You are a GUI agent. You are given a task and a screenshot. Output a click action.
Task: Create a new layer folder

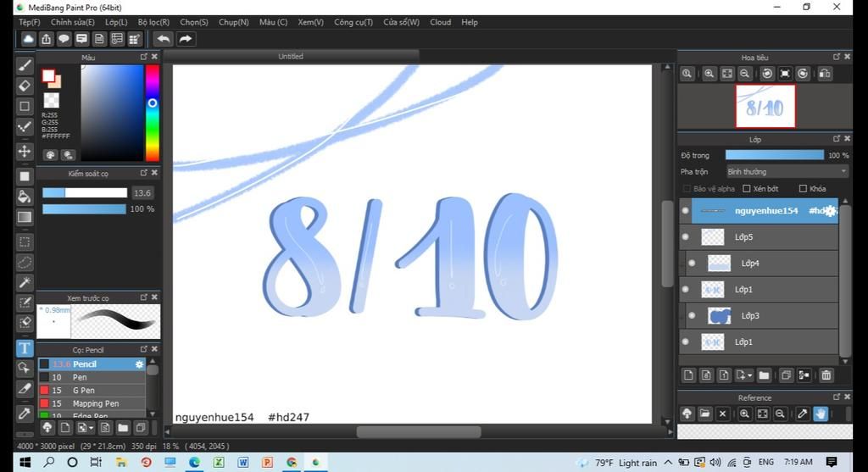click(764, 375)
